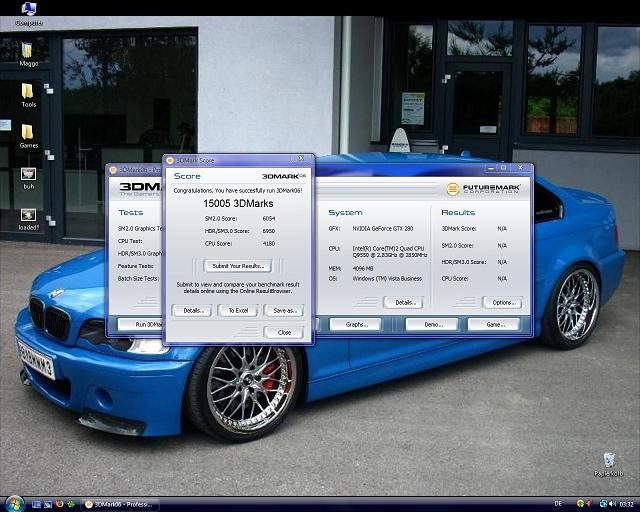Click the 3DMark Score dialog title icon
Screen dimensions: 640x512
click(x=170, y=160)
